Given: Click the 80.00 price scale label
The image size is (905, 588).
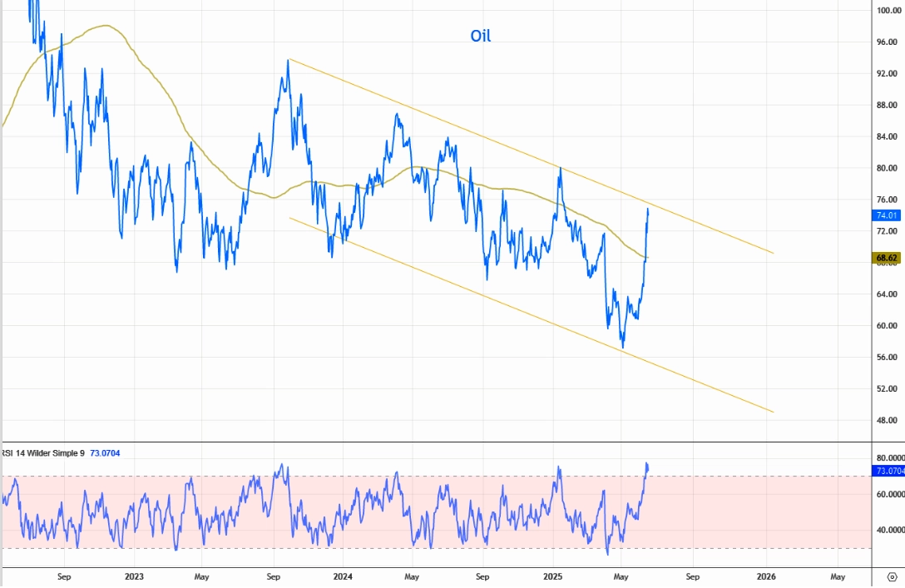Looking at the screenshot, I should [x=887, y=168].
